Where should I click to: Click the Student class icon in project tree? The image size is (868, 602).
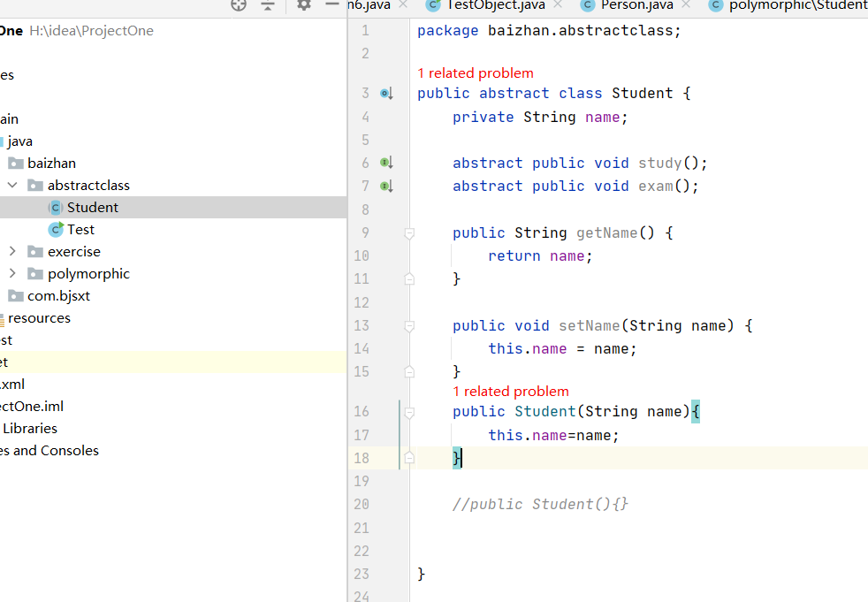(x=56, y=208)
